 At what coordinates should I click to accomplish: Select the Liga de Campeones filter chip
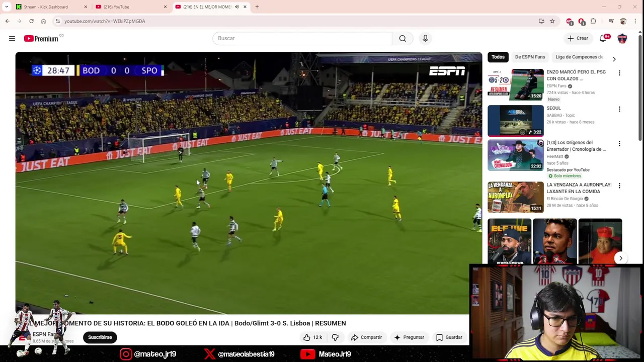[x=579, y=57]
